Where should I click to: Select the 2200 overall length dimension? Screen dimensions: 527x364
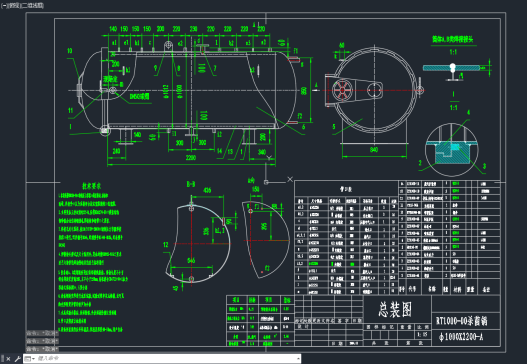click(x=191, y=158)
